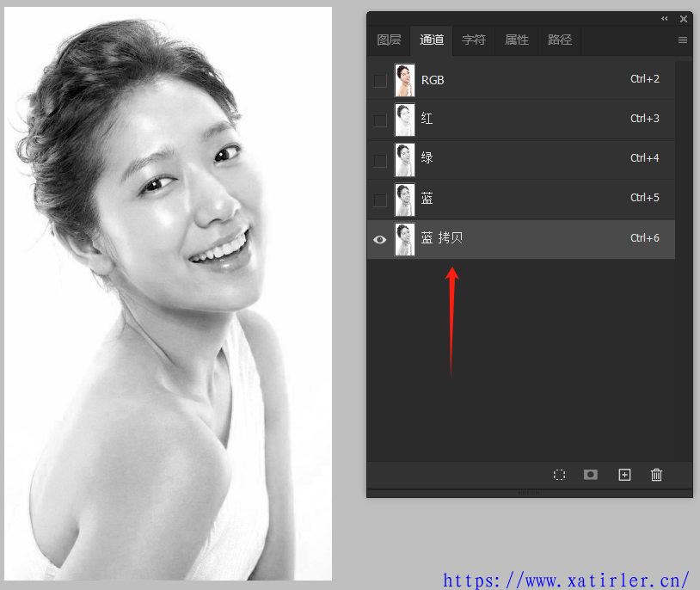Show the 红 channel visibility box

[x=380, y=120]
